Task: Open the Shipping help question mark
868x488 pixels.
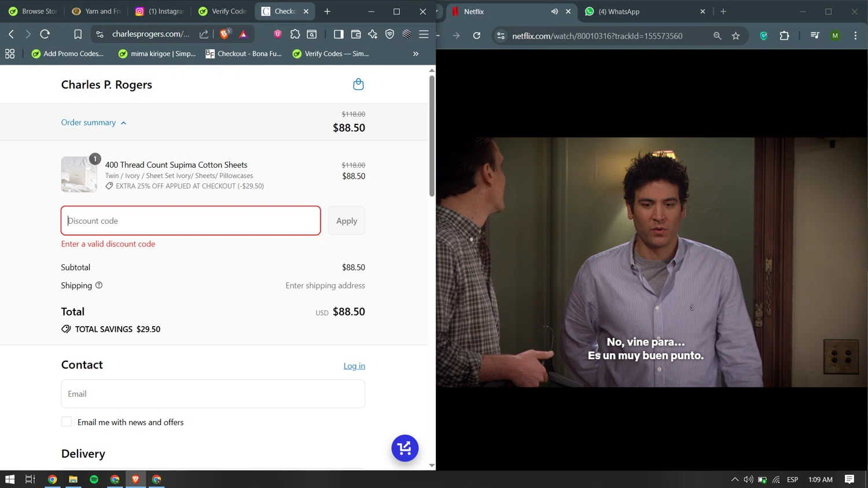Action: point(99,285)
